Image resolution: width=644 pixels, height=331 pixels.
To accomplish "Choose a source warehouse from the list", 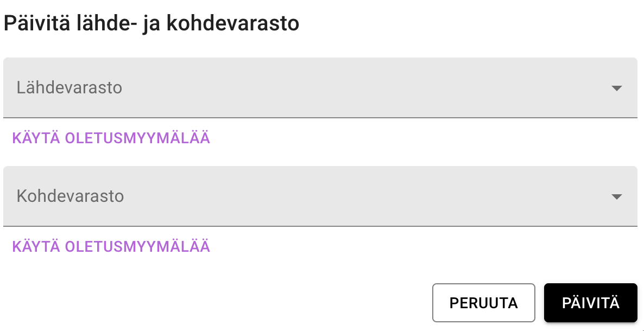I will 320,88.
